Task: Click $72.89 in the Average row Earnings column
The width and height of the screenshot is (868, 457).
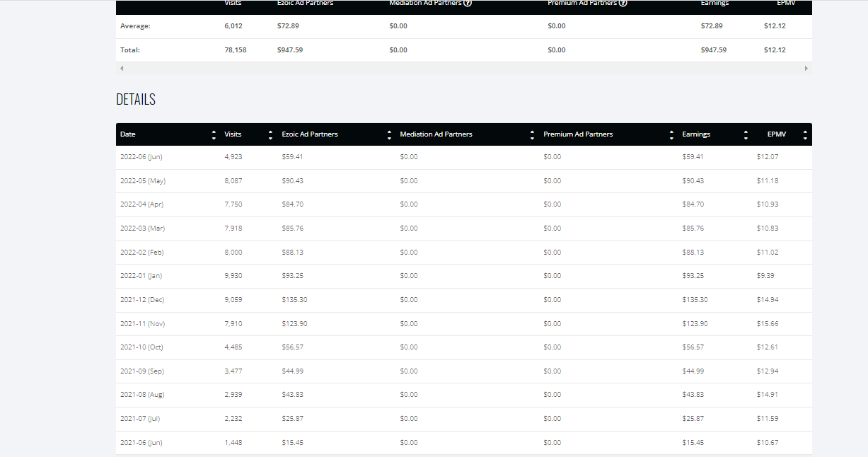Action: point(712,26)
